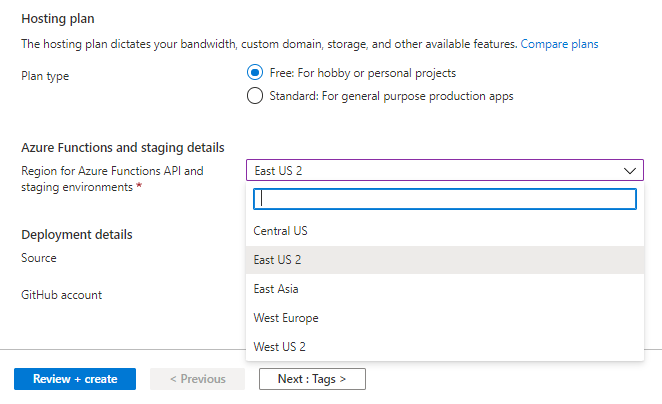Click the Plan type field label
This screenshot has height=404, width=662.
click(45, 75)
